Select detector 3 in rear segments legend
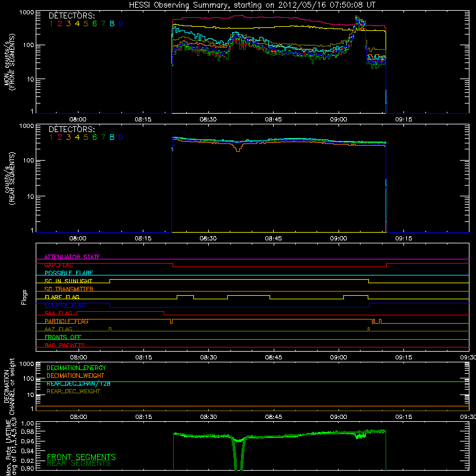476x476 pixels. tap(68, 137)
